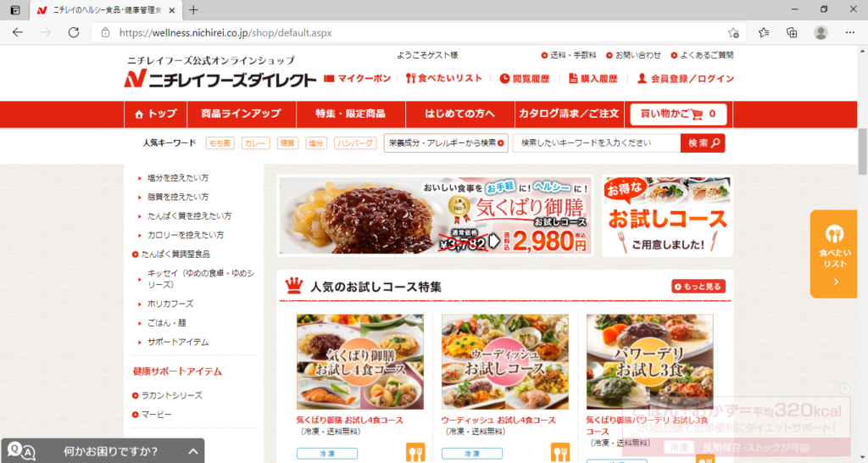Image resolution: width=868 pixels, height=463 pixels.
Task: Click the add-to-favorites star icon in address bar
Action: click(x=733, y=33)
